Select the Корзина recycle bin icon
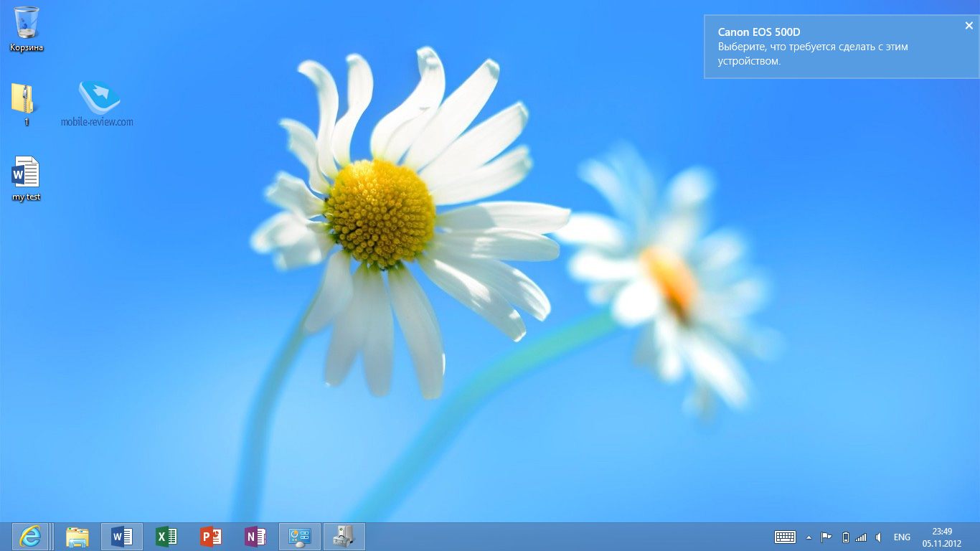 [27, 29]
